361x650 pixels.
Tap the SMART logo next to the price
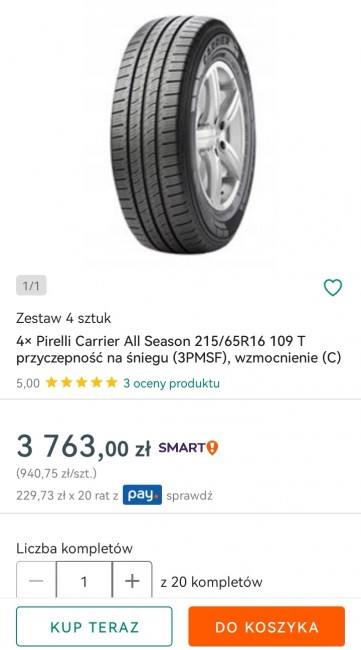click(182, 448)
